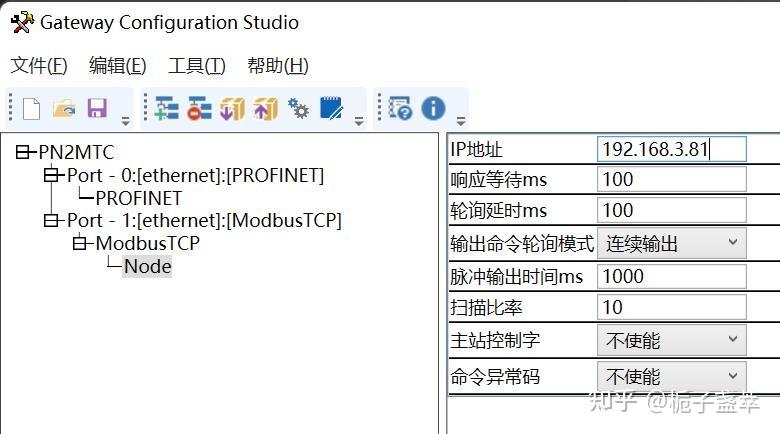Open the 文件(F) menu
Screen dimensions: 780x434
pyautogui.click(x=39, y=66)
